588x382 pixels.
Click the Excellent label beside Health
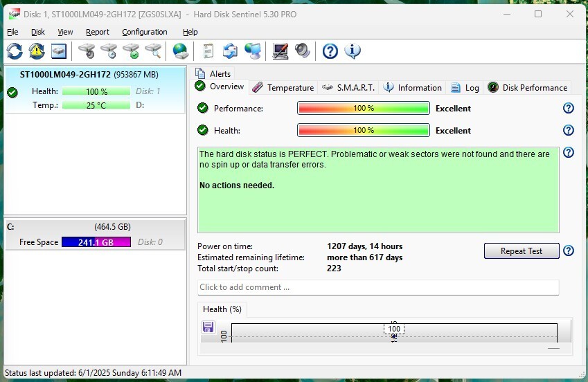(x=453, y=131)
